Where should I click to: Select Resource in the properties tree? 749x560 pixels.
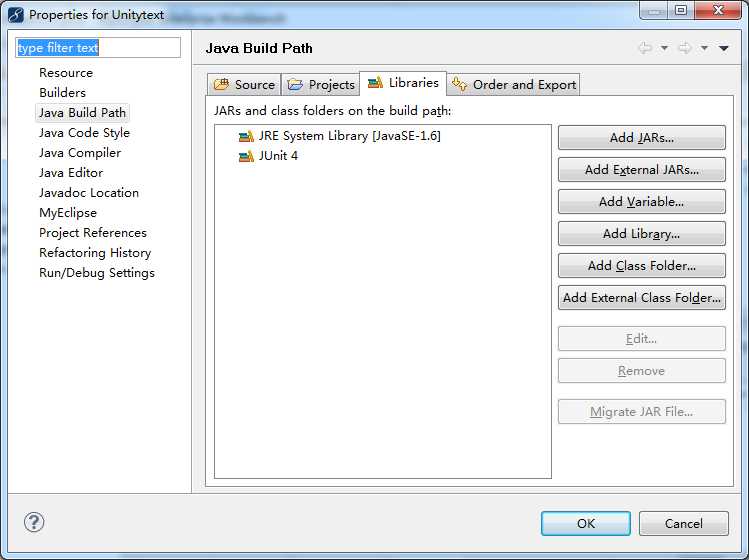(66, 73)
